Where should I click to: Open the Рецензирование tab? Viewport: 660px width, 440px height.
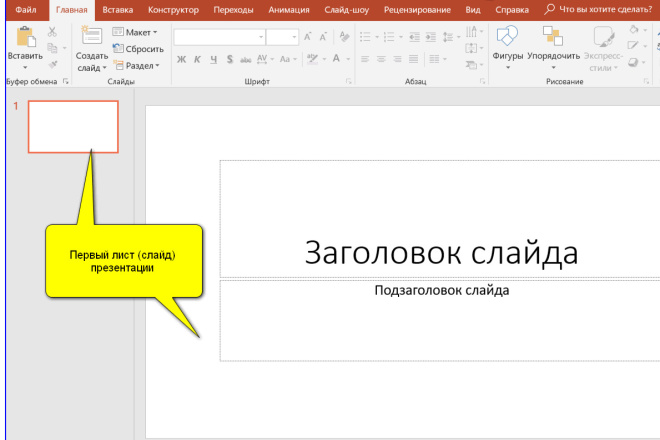pyautogui.click(x=417, y=10)
